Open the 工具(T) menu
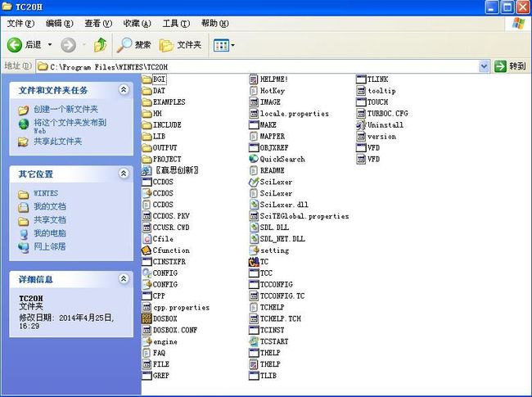 (176, 24)
